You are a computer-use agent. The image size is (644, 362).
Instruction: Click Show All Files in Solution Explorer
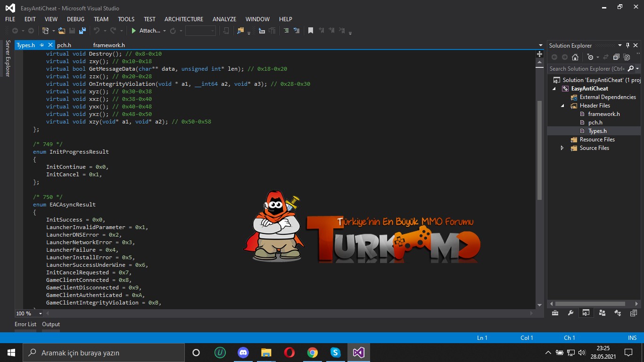(x=627, y=57)
